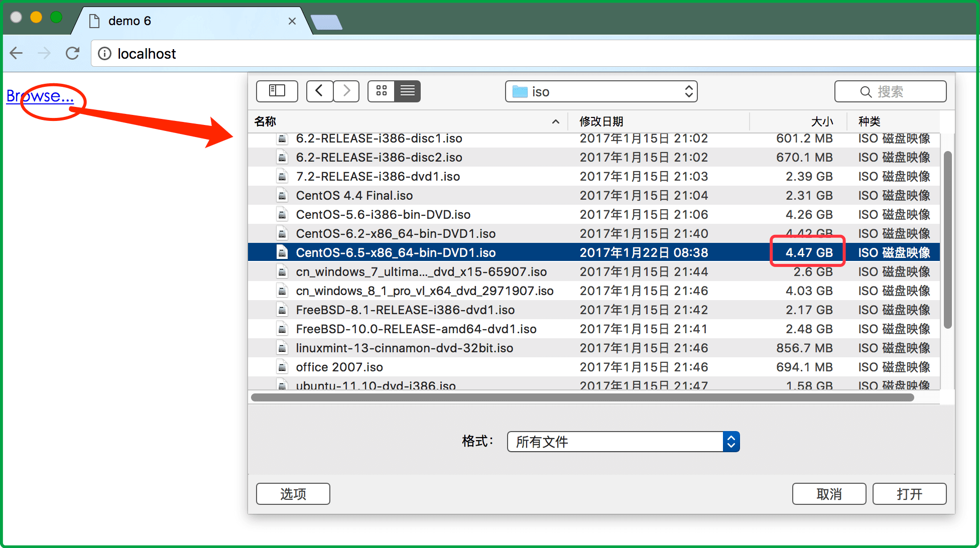The image size is (980, 548).
Task: Switch to list view mode
Action: point(407,91)
